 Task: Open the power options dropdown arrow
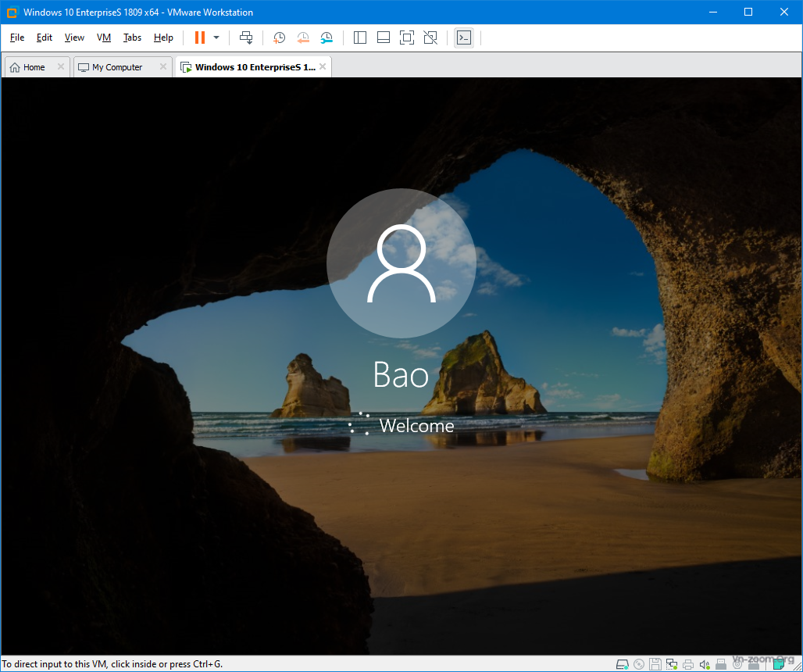click(x=216, y=38)
